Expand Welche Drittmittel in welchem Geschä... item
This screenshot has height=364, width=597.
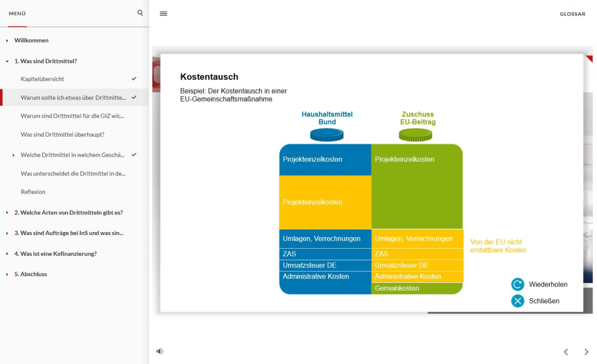(x=13, y=155)
